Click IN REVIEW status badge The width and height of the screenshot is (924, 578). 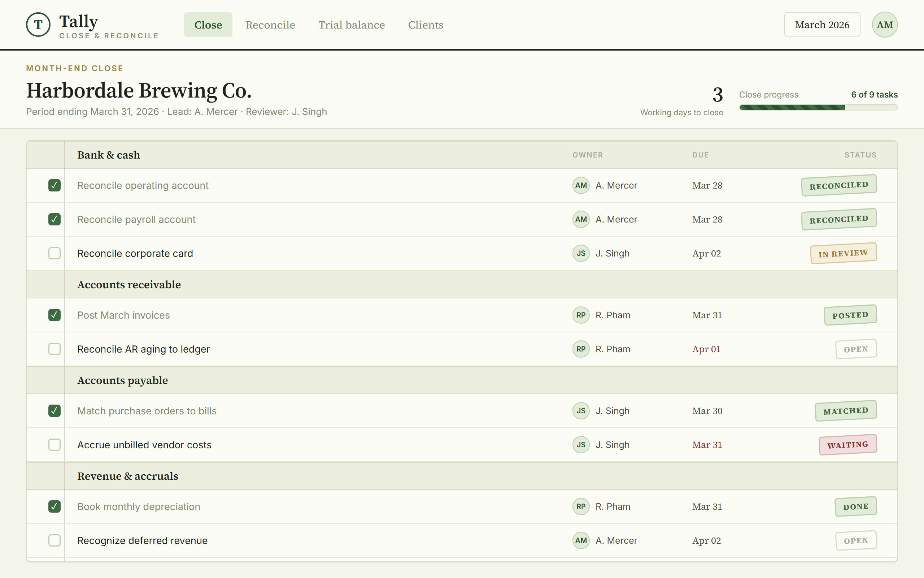click(x=844, y=254)
